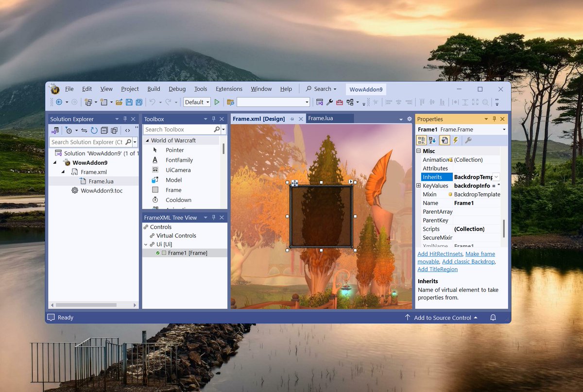Open the File menu
This screenshot has height=392, width=583.
pyautogui.click(x=69, y=89)
